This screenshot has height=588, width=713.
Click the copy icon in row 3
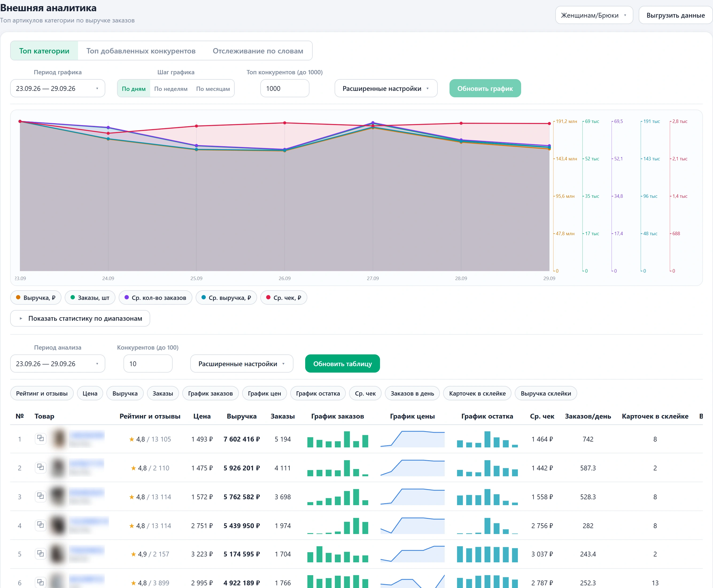[40, 496]
